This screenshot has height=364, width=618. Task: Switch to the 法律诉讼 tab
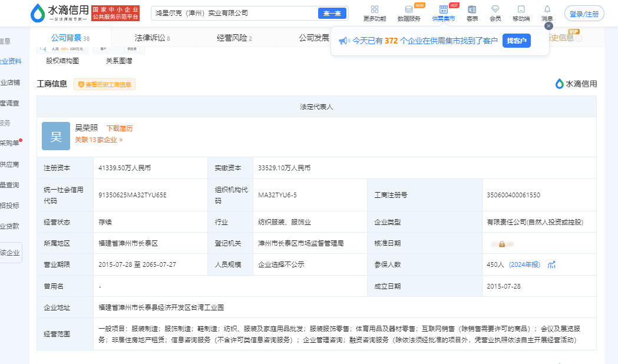tap(151, 38)
